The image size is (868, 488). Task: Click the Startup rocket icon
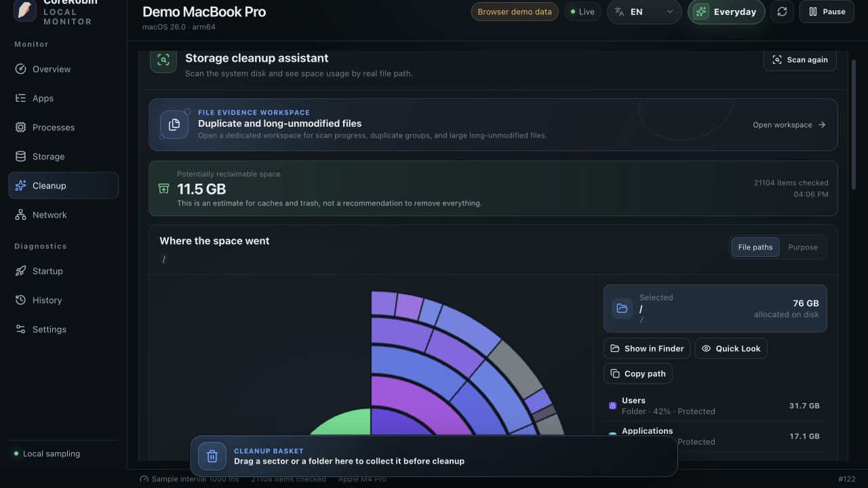pos(20,271)
